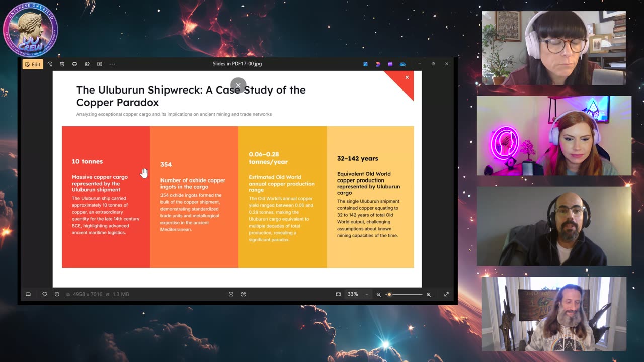Click the Slides in PDF17-00.jpg title
This screenshot has height=362, width=644.
[237, 64]
